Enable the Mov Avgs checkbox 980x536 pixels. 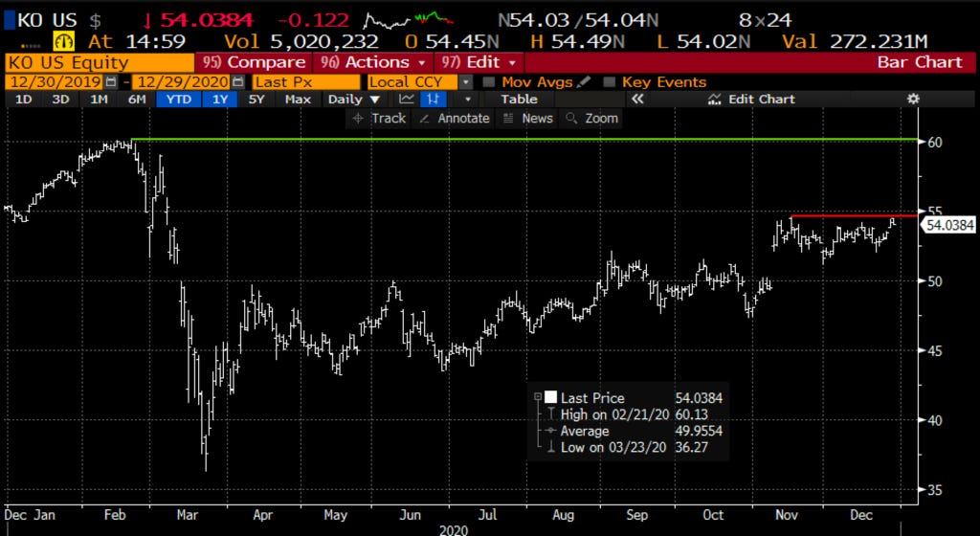[x=489, y=82]
